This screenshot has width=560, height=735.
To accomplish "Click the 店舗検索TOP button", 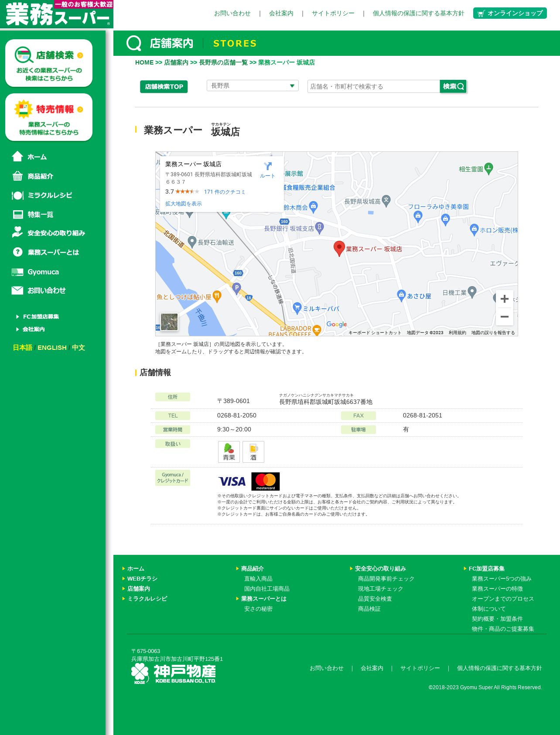I will tap(164, 87).
